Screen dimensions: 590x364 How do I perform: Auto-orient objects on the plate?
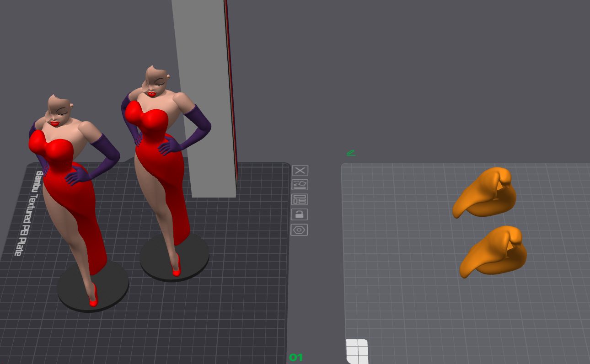[x=300, y=185]
